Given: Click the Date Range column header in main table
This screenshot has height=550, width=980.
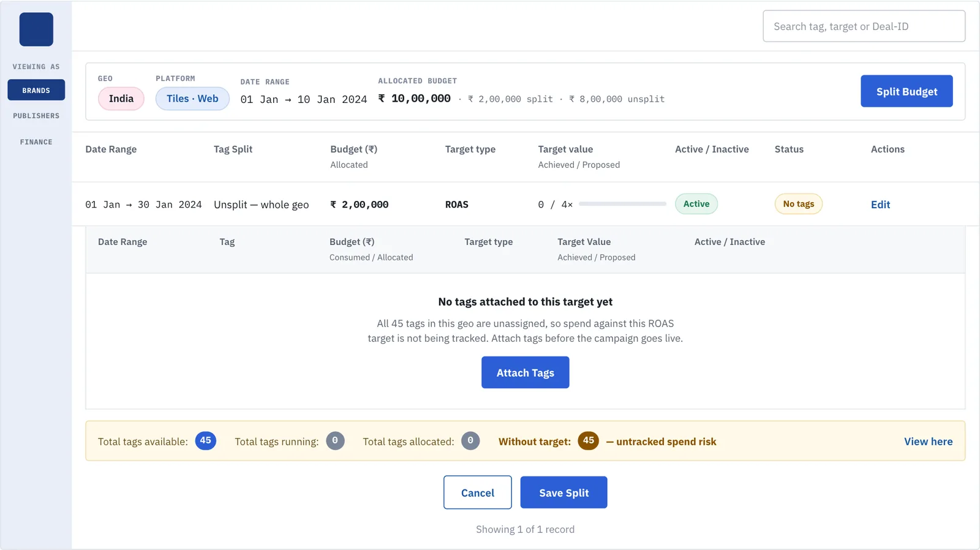Looking at the screenshot, I should (111, 149).
